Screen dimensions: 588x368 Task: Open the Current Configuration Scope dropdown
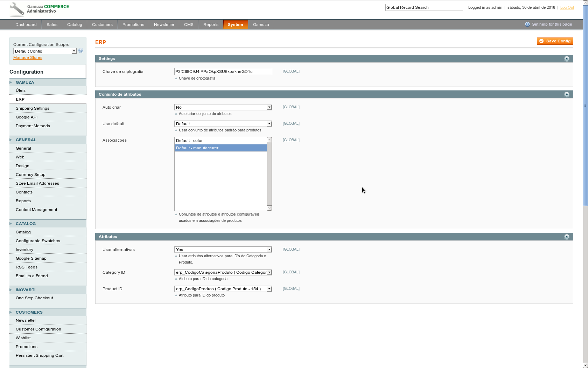(45, 51)
